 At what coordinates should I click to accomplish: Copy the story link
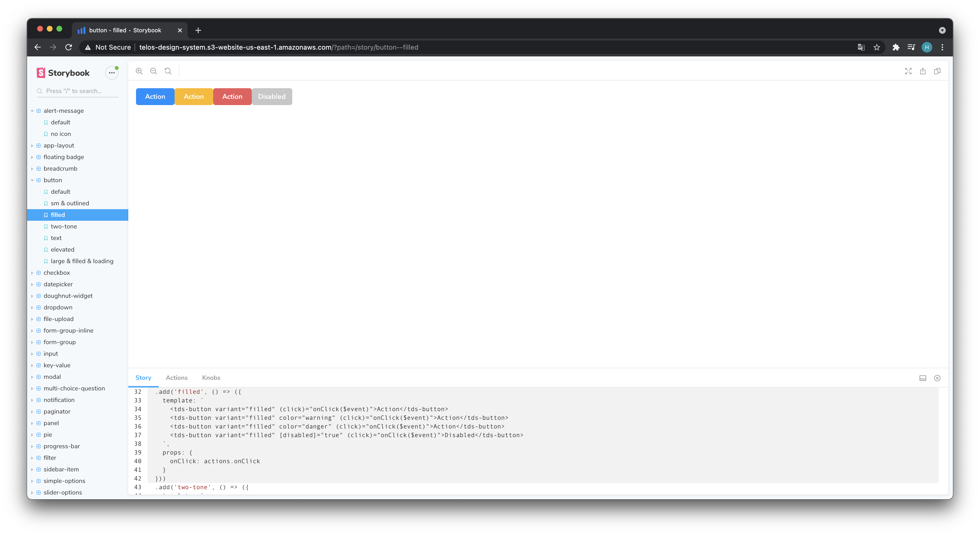click(x=937, y=71)
